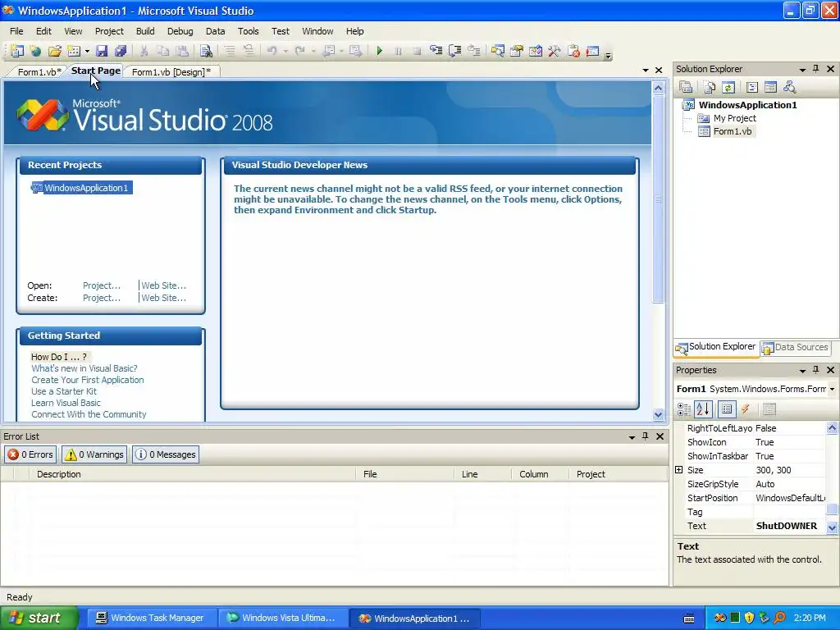Click the Undo arrow icon
Viewport: 840px width, 630px height.
tap(272, 51)
